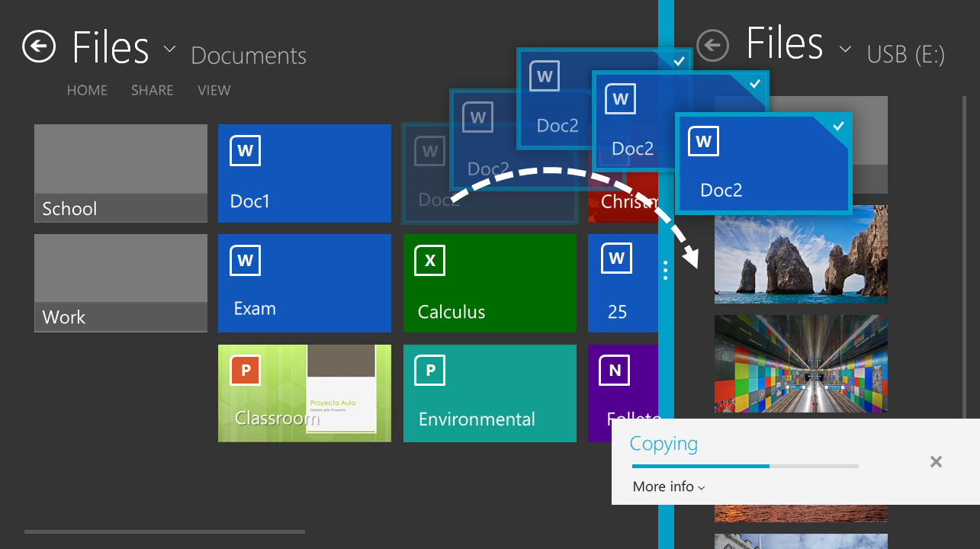Click the three-dot split divider handle

click(x=666, y=270)
